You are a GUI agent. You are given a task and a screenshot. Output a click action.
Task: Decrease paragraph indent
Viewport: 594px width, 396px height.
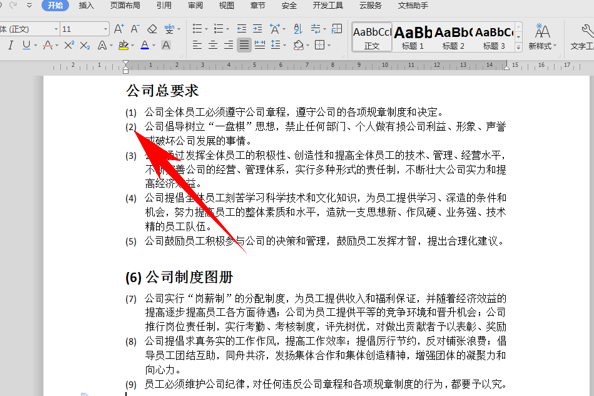tap(241, 29)
